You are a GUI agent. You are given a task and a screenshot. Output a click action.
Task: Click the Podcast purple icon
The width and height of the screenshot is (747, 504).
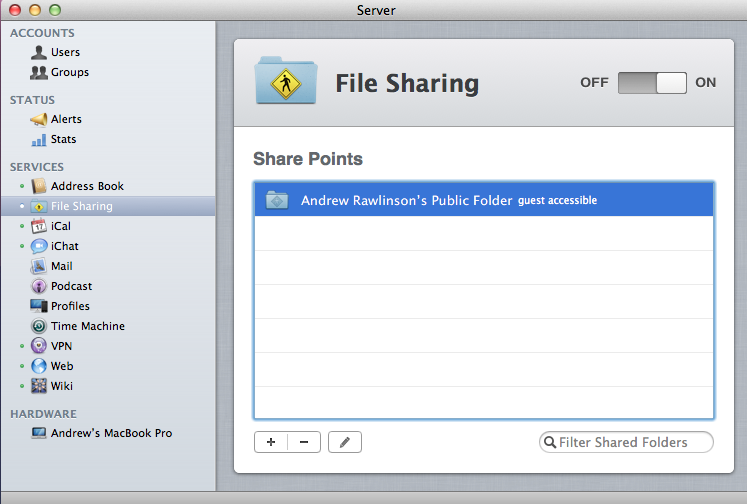pos(39,286)
